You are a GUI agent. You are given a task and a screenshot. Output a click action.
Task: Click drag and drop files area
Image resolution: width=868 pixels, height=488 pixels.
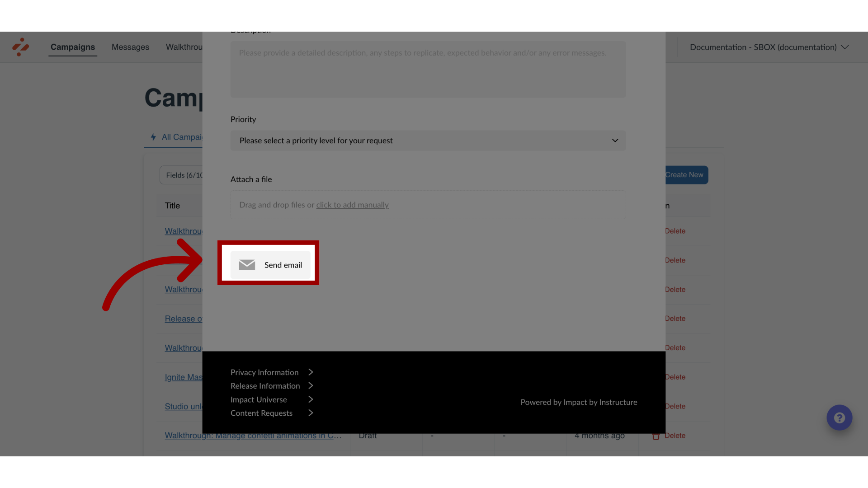point(427,204)
